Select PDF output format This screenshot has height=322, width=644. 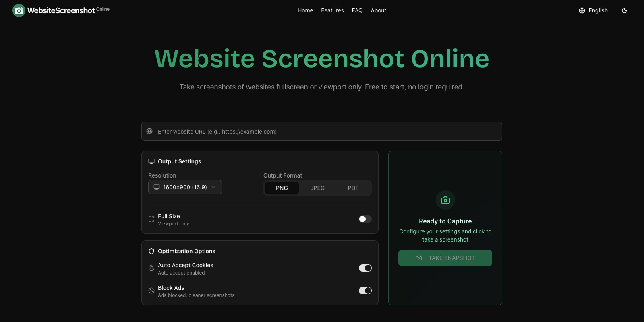353,188
